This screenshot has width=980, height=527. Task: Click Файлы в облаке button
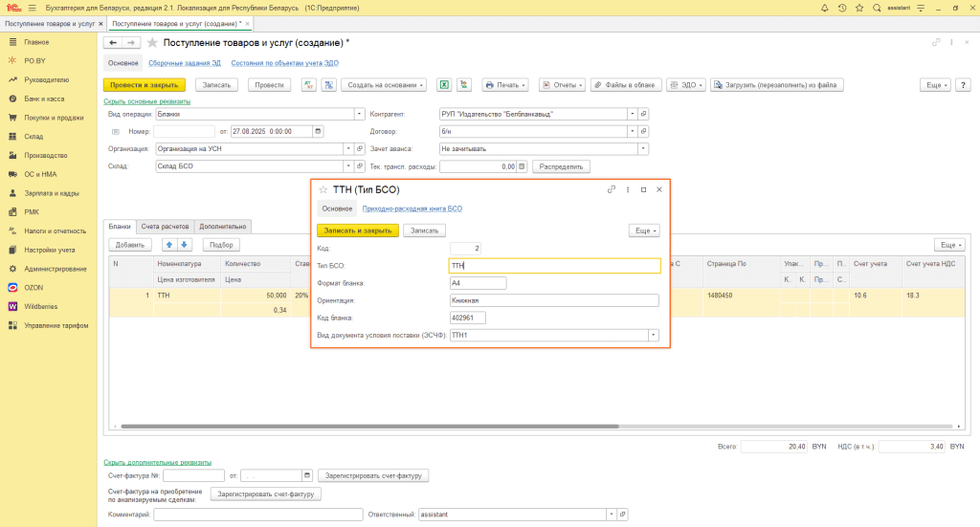[x=626, y=85]
